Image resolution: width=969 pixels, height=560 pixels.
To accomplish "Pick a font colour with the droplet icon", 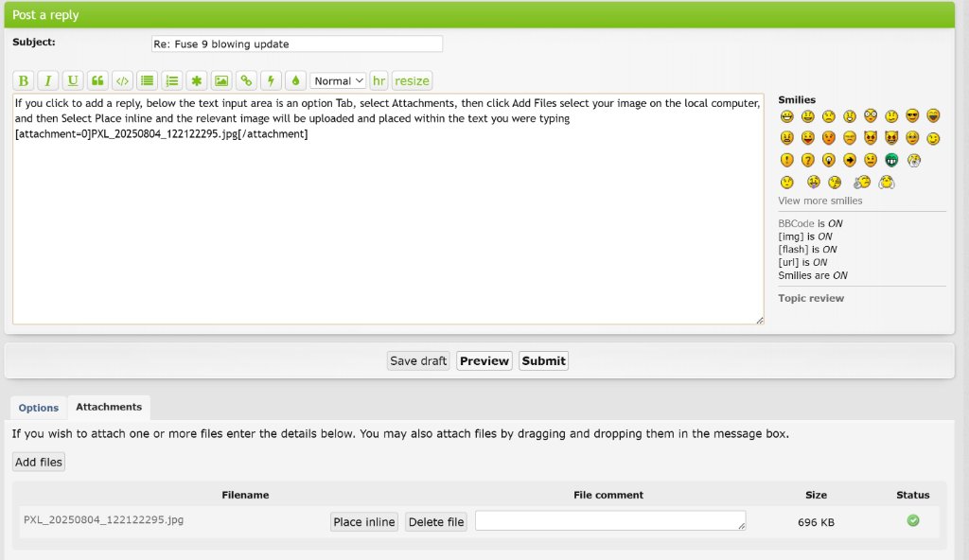I will click(295, 80).
